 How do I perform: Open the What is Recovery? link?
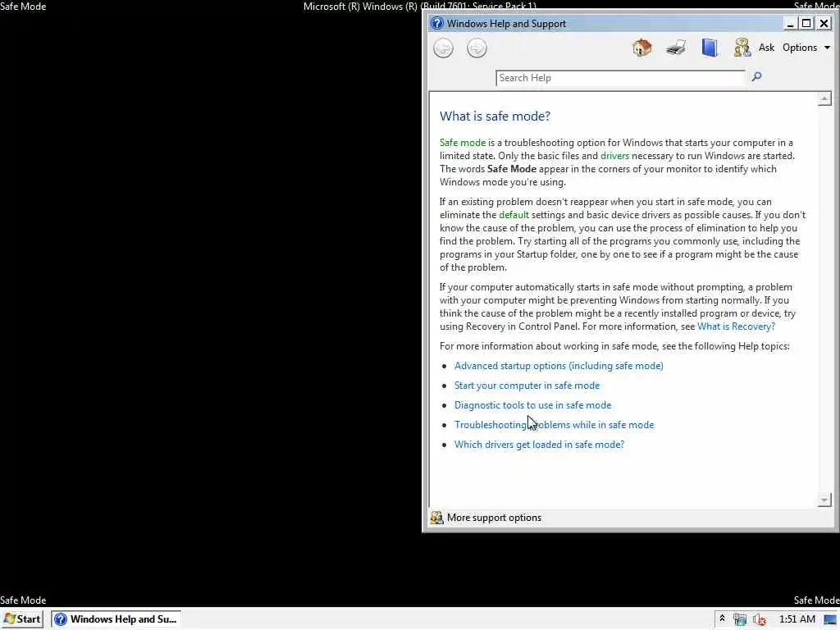(736, 326)
